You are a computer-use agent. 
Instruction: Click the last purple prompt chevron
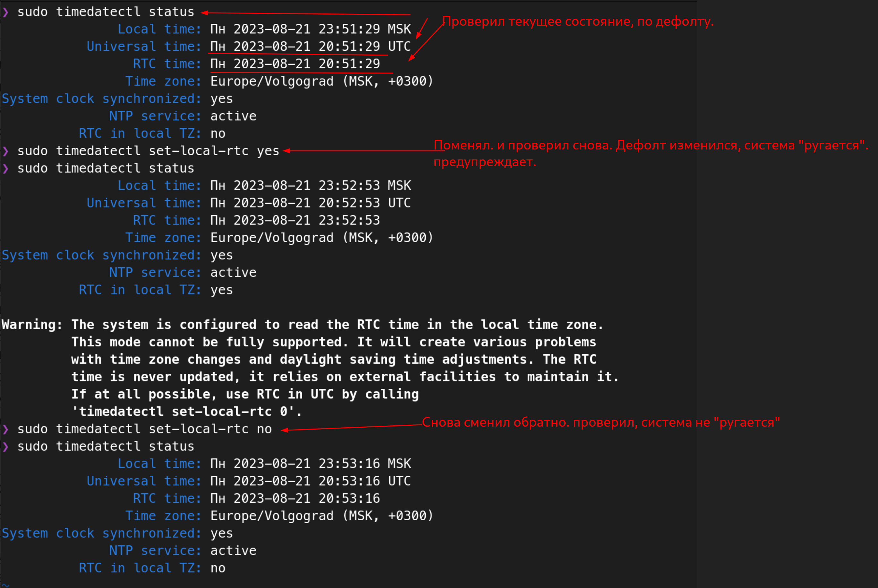pyautogui.click(x=5, y=447)
